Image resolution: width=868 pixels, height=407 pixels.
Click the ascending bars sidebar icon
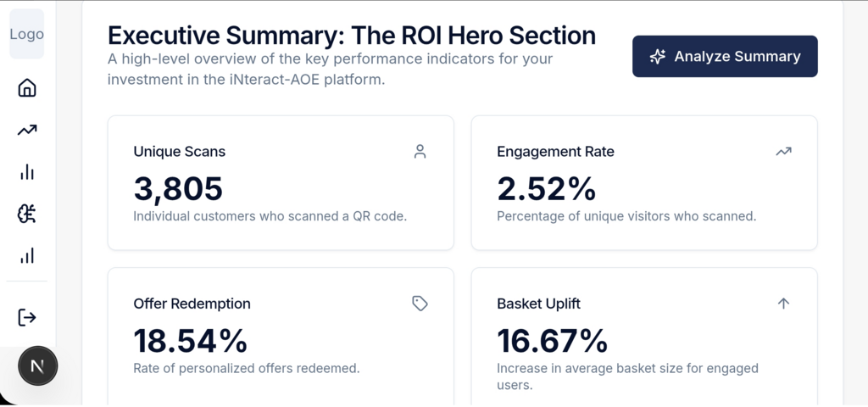point(27,255)
